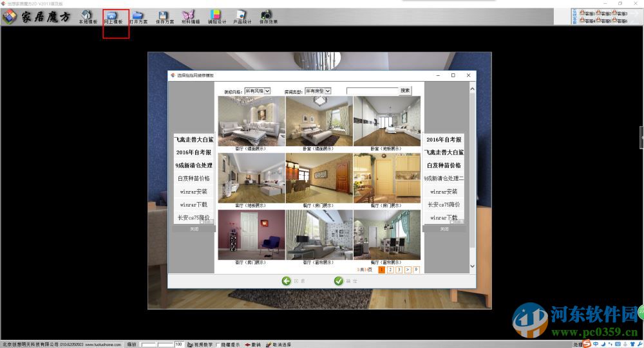This screenshot has width=644, height=348.
Task: Close the left ad panel 关闭
Action: click(194, 229)
